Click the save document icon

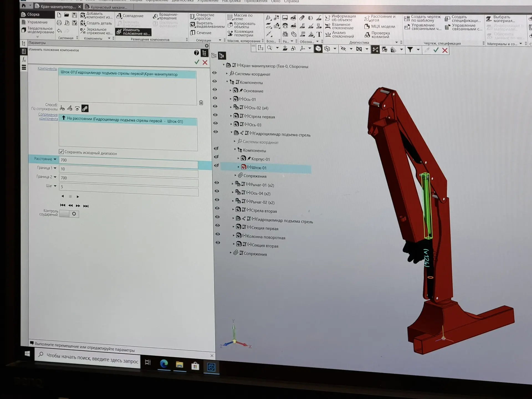tap(74, 15)
